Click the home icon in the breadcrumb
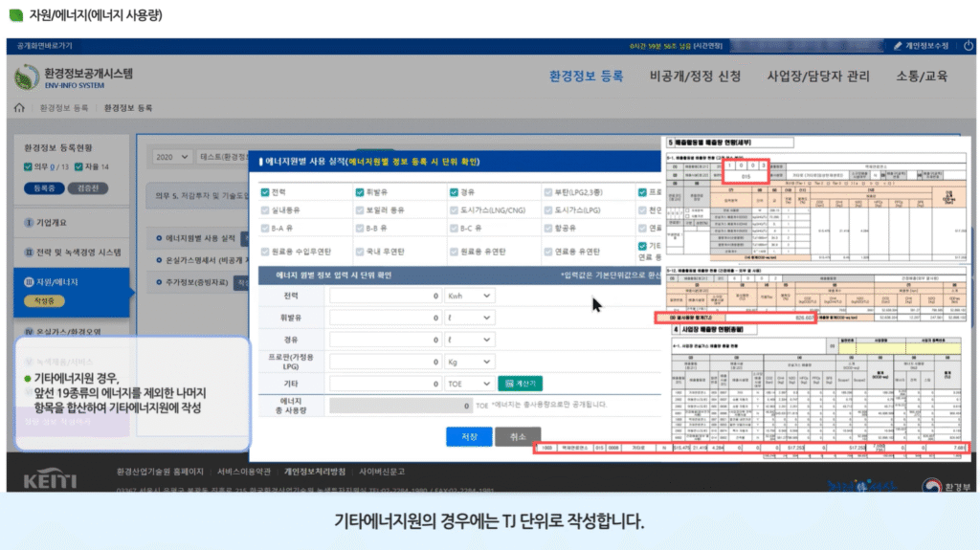 pyautogui.click(x=20, y=108)
